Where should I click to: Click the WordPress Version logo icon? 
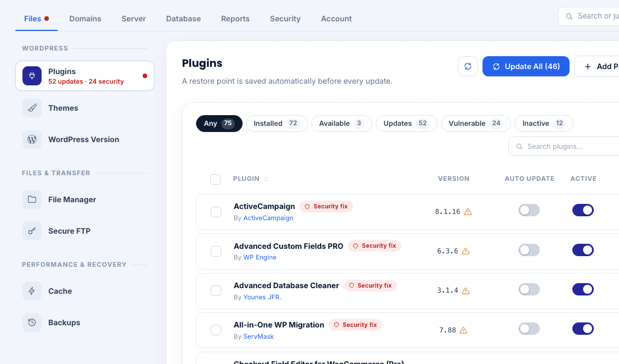click(x=32, y=139)
